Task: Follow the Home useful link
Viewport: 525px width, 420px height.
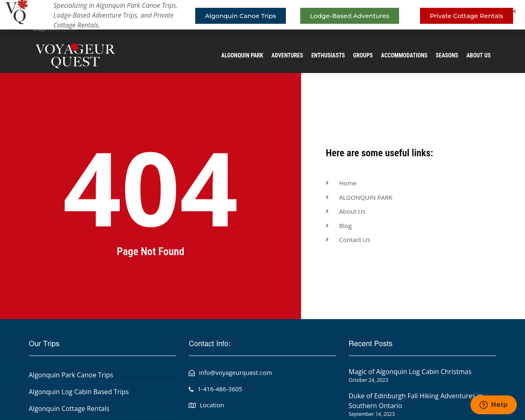Action: point(347,183)
